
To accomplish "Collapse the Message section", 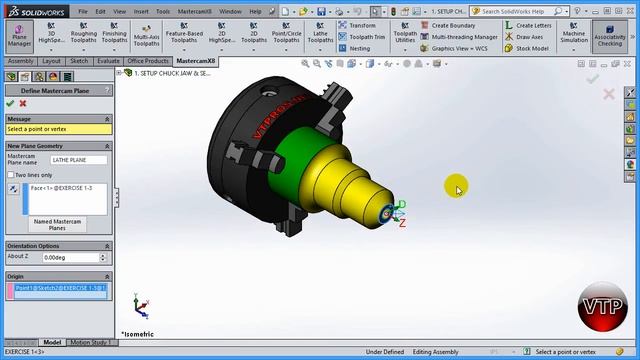I will (107, 119).
